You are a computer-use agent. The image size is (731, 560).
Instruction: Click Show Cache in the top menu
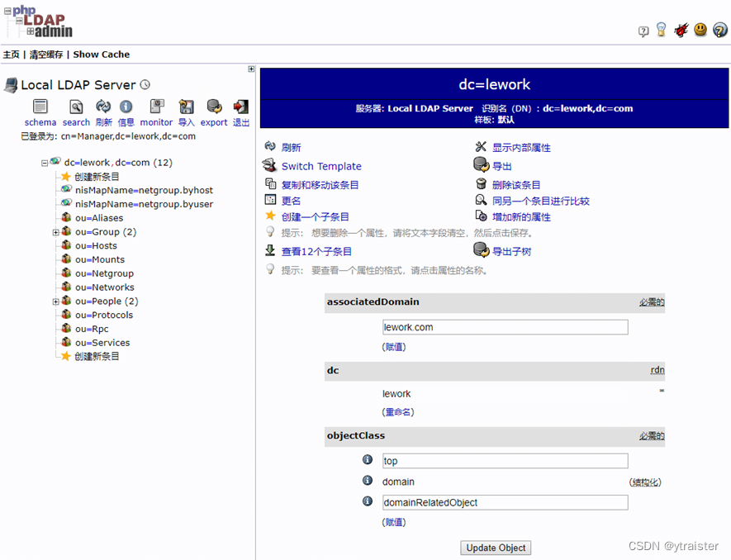pos(101,55)
